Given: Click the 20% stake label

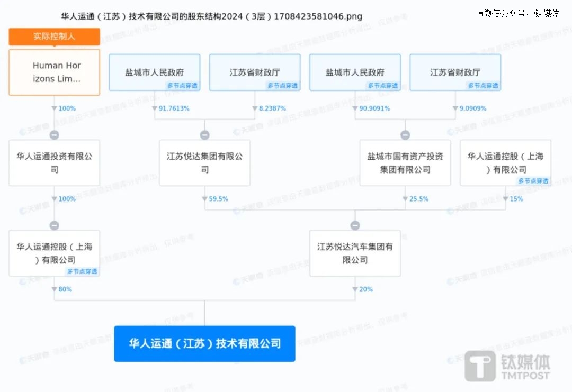Looking at the screenshot, I should 367,289.
